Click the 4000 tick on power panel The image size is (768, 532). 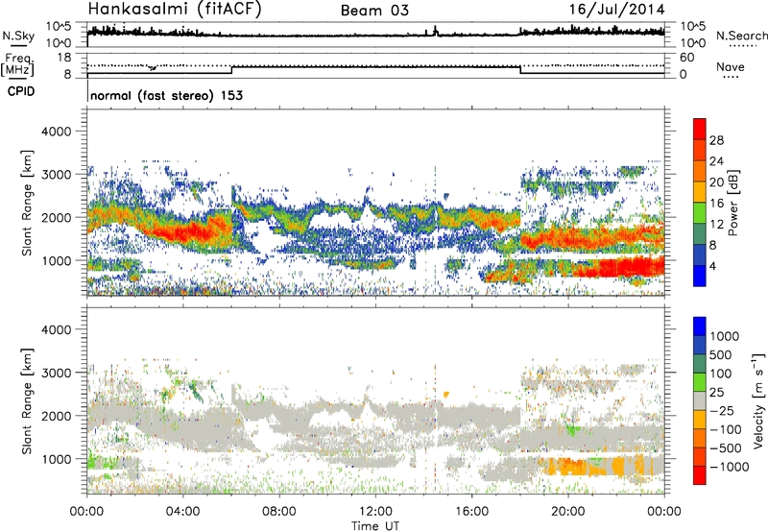tap(57, 132)
